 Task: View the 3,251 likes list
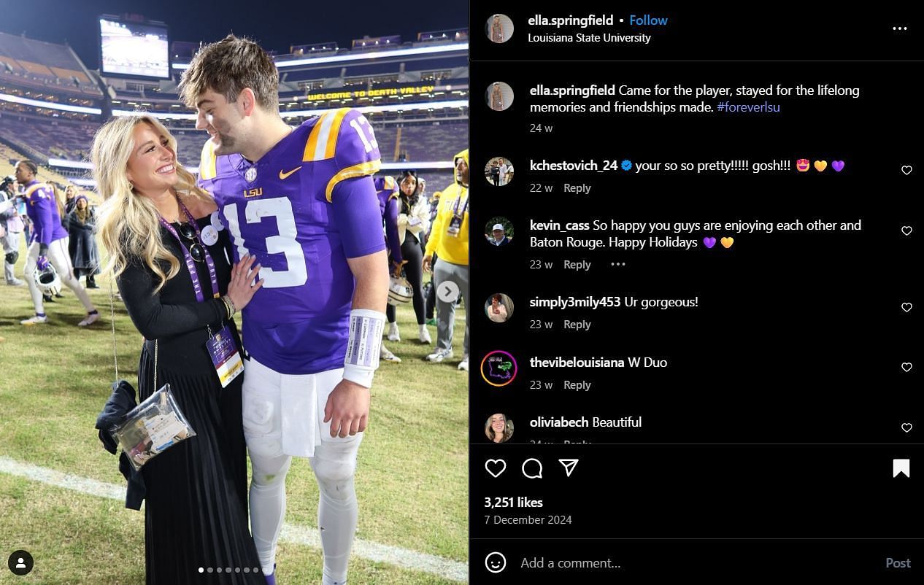514,503
